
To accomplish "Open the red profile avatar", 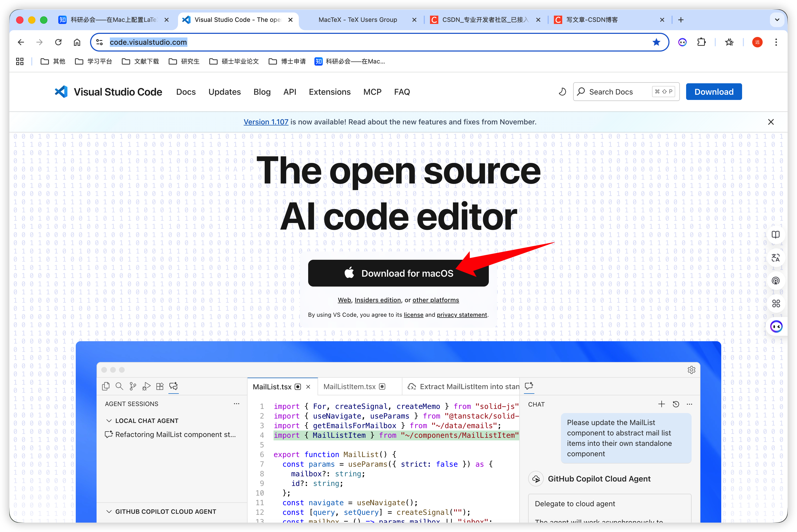I will (x=757, y=42).
